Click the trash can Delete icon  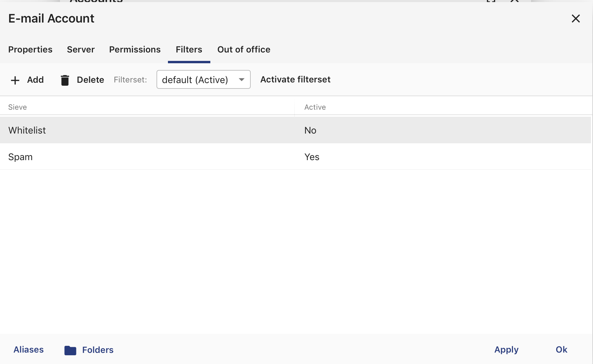tap(65, 80)
